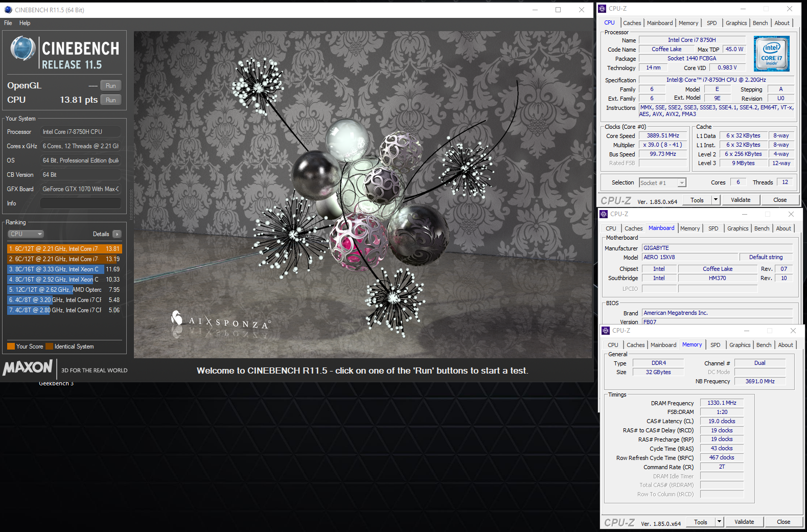Click the sidebar splitter grip handle

click(x=131, y=204)
